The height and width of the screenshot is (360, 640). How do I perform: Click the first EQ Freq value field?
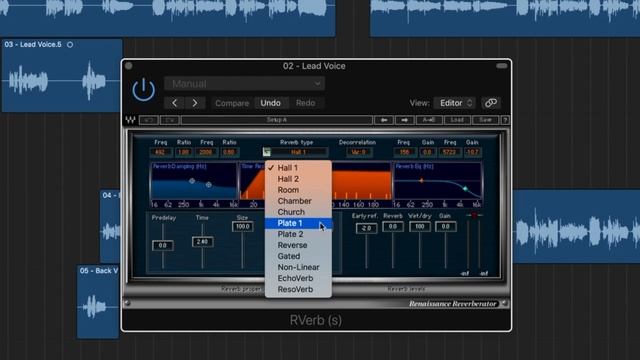[404, 152]
